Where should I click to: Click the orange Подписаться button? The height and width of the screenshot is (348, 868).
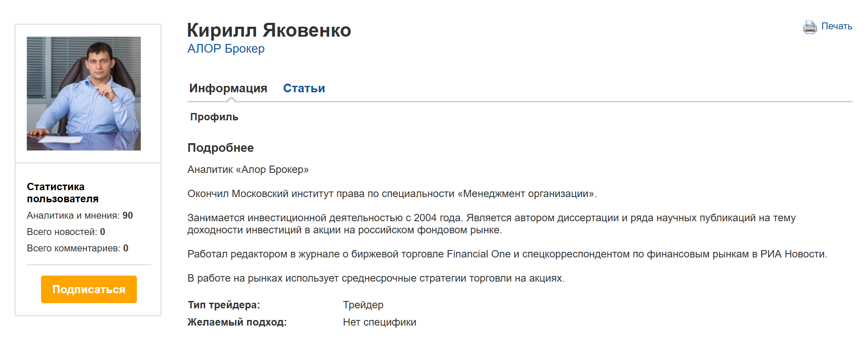point(89,289)
